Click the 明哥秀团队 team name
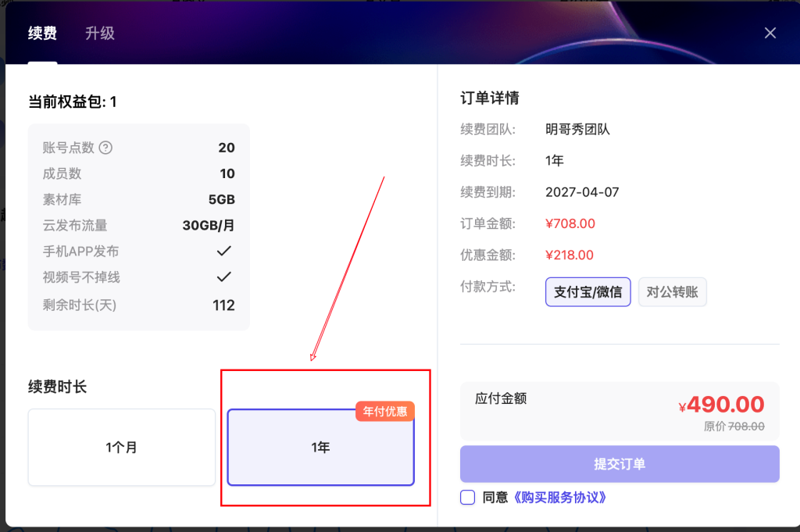Image resolution: width=800 pixels, height=532 pixels. tap(577, 130)
